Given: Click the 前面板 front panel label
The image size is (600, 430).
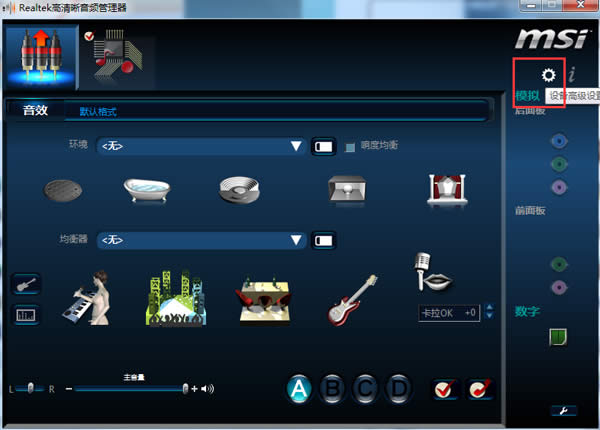Looking at the screenshot, I should pyautogui.click(x=530, y=210).
